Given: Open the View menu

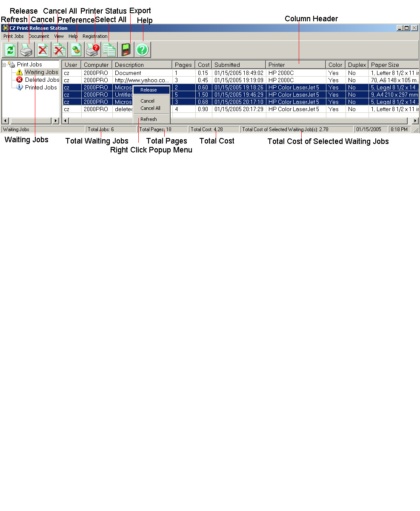Looking at the screenshot, I should tap(59, 37).
